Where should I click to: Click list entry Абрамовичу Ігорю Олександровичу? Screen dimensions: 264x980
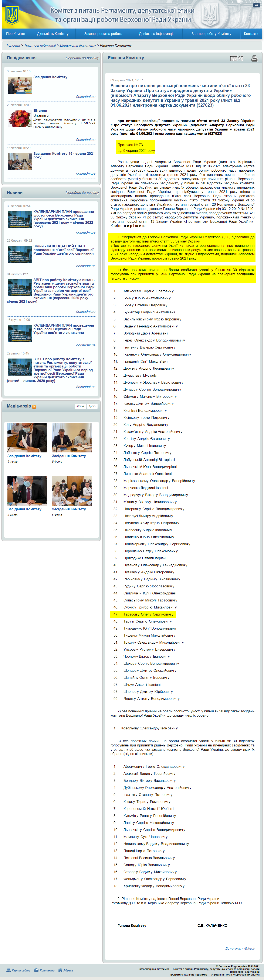[154, 767]
